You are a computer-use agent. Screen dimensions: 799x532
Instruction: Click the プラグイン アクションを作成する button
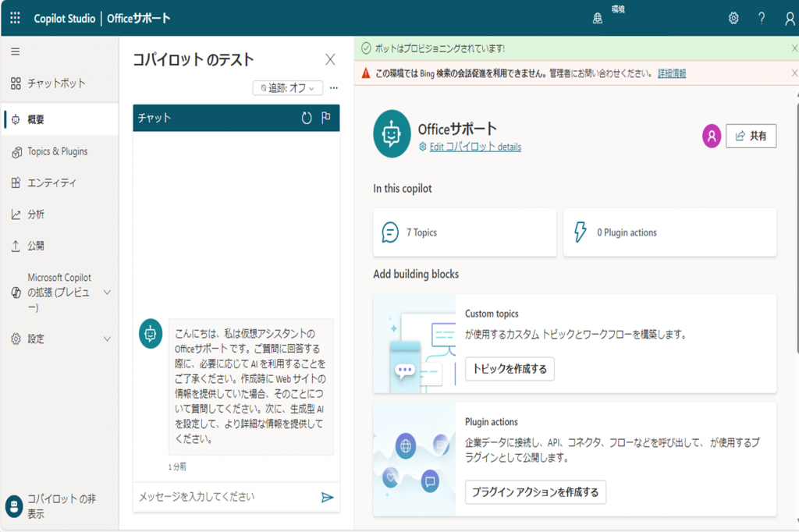tap(535, 492)
